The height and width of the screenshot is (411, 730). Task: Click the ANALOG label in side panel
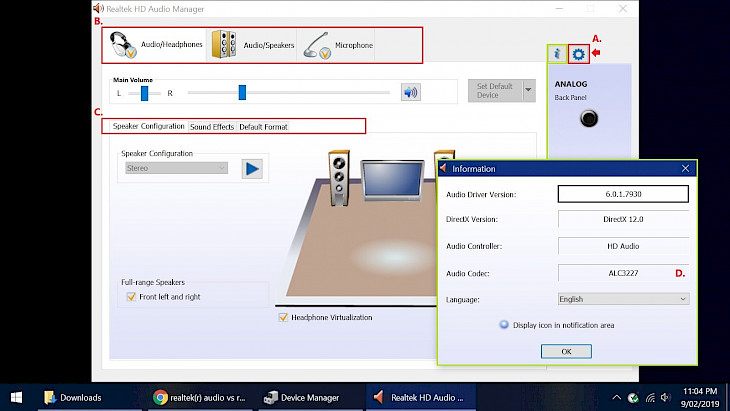pyautogui.click(x=571, y=84)
